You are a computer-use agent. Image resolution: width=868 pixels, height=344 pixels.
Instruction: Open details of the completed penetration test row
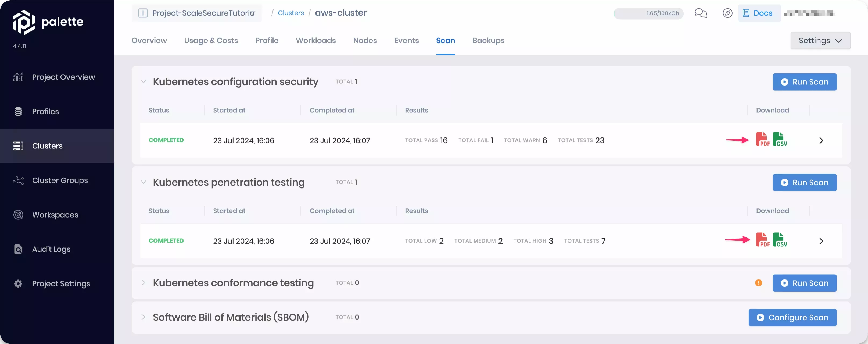point(821,241)
